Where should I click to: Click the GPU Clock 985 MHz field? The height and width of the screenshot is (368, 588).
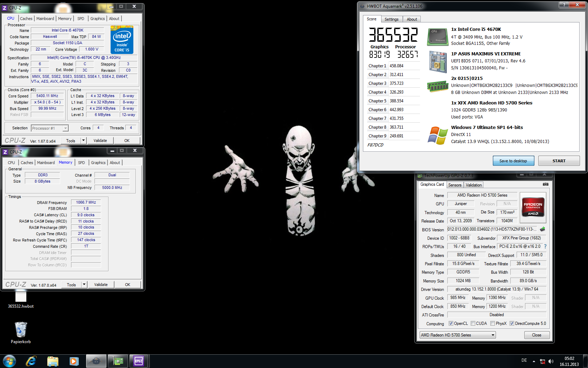point(458,298)
